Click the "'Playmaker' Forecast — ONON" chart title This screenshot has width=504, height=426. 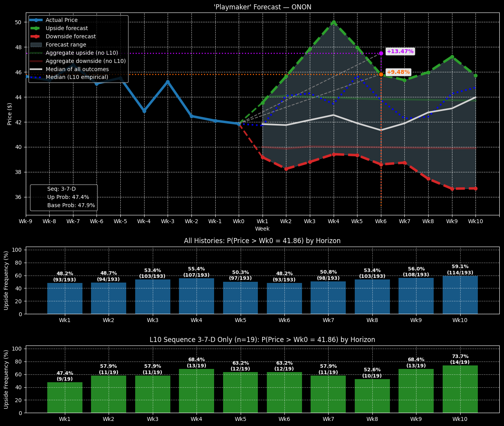pyautogui.click(x=262, y=7)
